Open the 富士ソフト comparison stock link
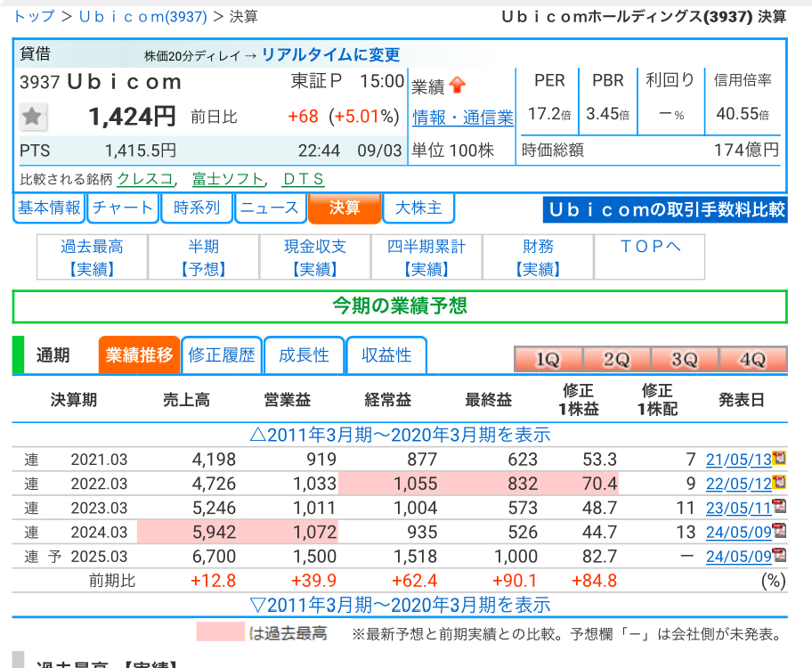This screenshot has width=812, height=668. 228,179
